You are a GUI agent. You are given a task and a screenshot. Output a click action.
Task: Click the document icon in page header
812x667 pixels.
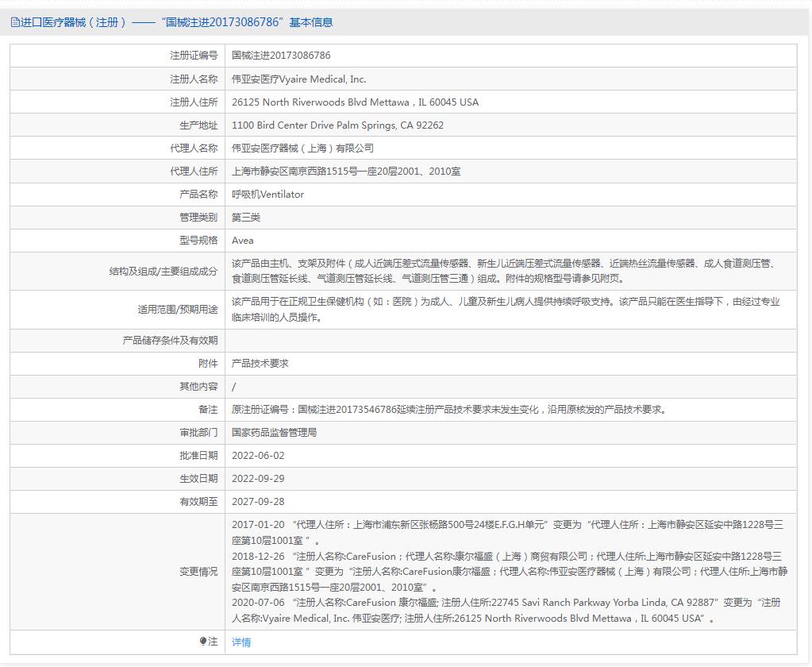click(x=14, y=22)
